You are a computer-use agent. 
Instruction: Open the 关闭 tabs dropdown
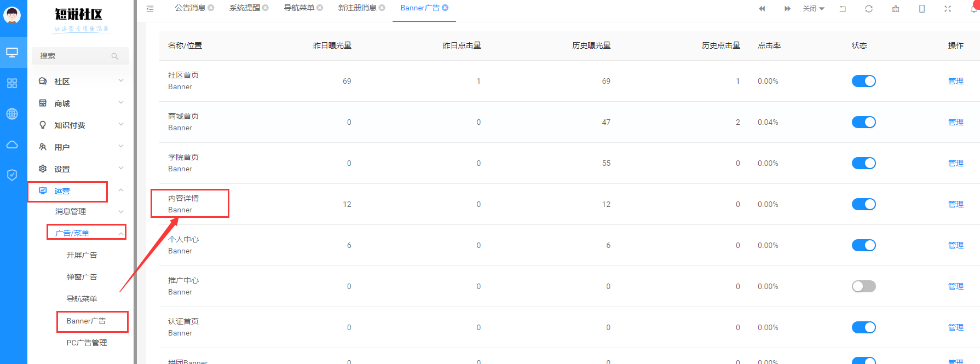tap(814, 9)
